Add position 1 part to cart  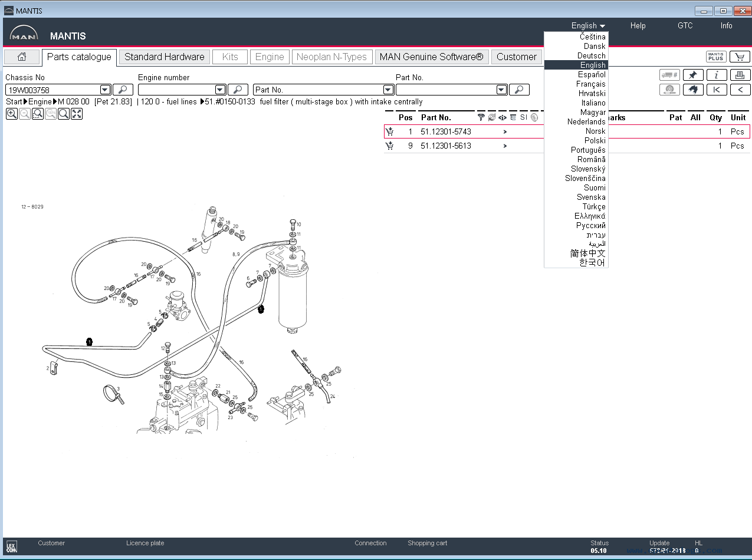[x=389, y=131]
